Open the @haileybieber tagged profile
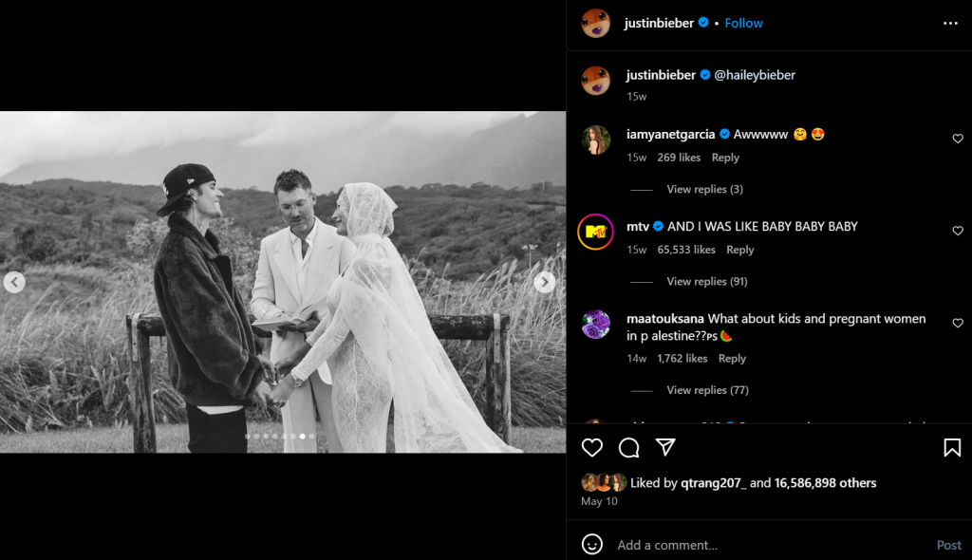Screen dimensions: 972x560 point(756,74)
